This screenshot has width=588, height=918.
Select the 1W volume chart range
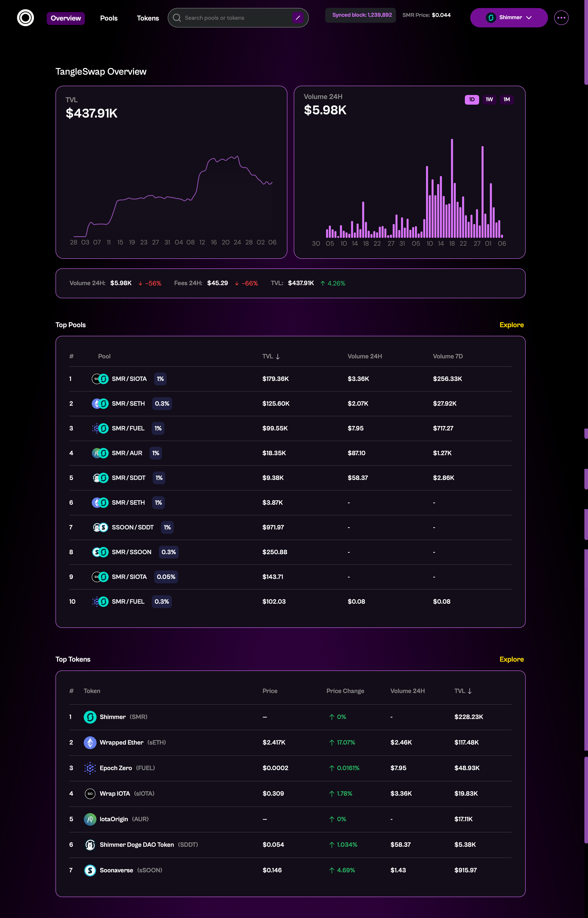489,100
